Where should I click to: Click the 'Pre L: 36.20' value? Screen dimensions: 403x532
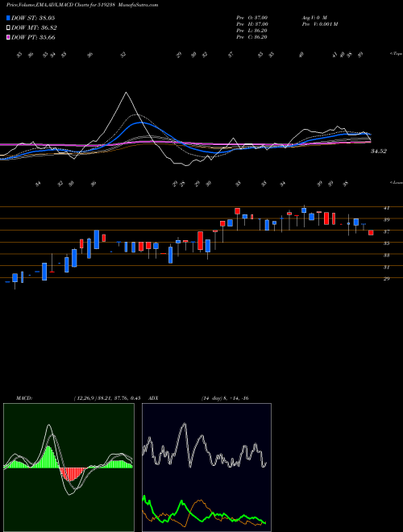pos(251,31)
